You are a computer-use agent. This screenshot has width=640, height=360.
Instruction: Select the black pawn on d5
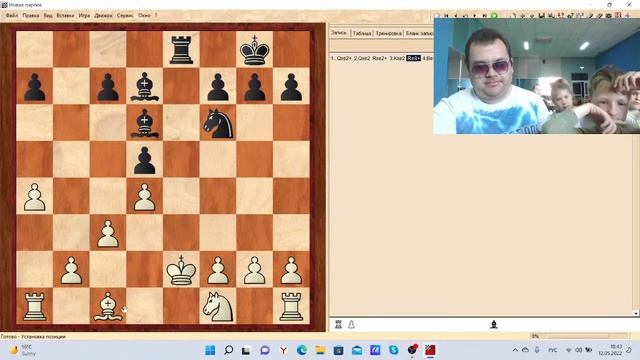pyautogui.click(x=144, y=160)
